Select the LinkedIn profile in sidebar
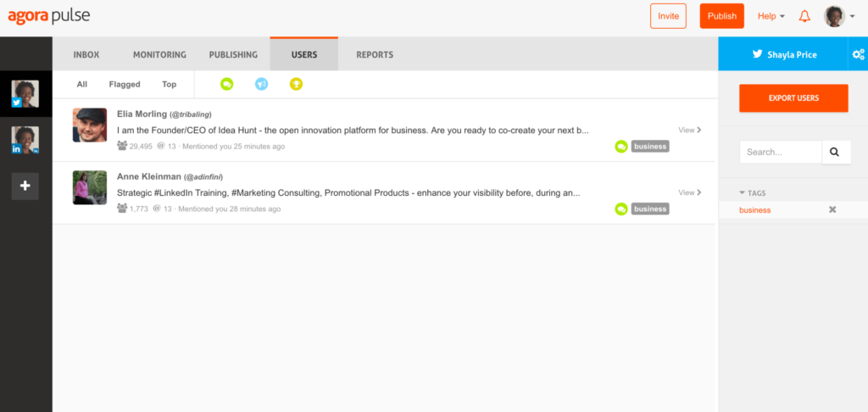Screen dimensions: 868x412 [25, 140]
